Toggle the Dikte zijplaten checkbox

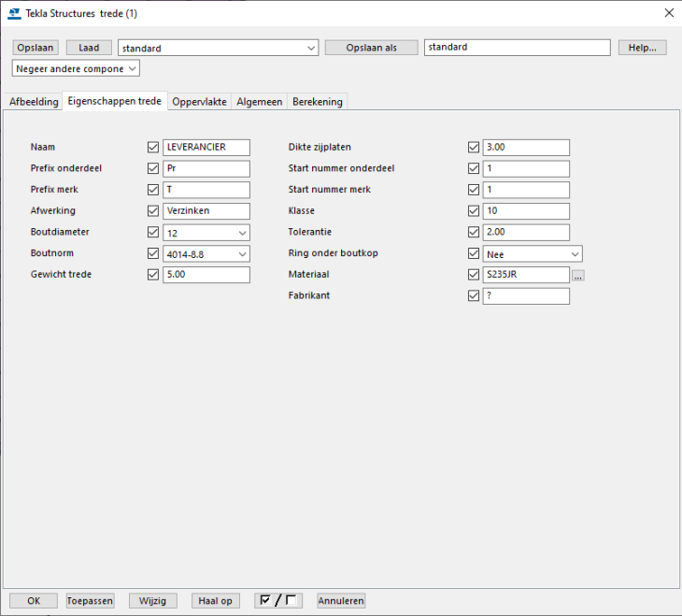click(474, 147)
